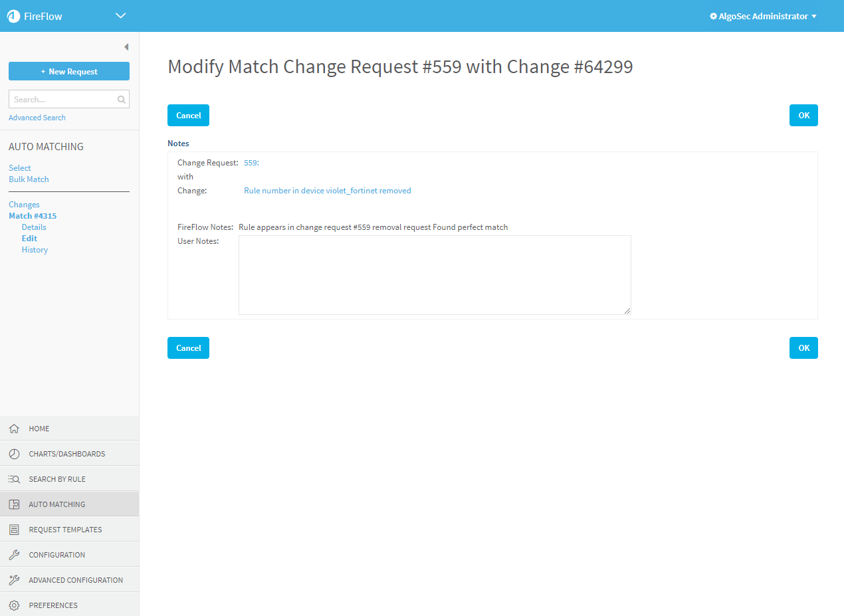Open Advanced Configuration wrench-plus icon
Screen dimensions: 844x616
[x=14, y=580]
